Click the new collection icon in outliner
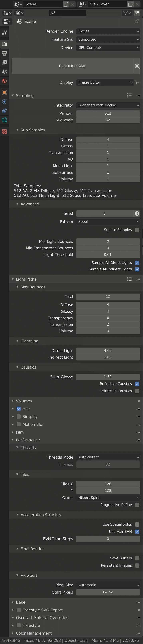Screen dimensions: 143x644 [137, 13]
